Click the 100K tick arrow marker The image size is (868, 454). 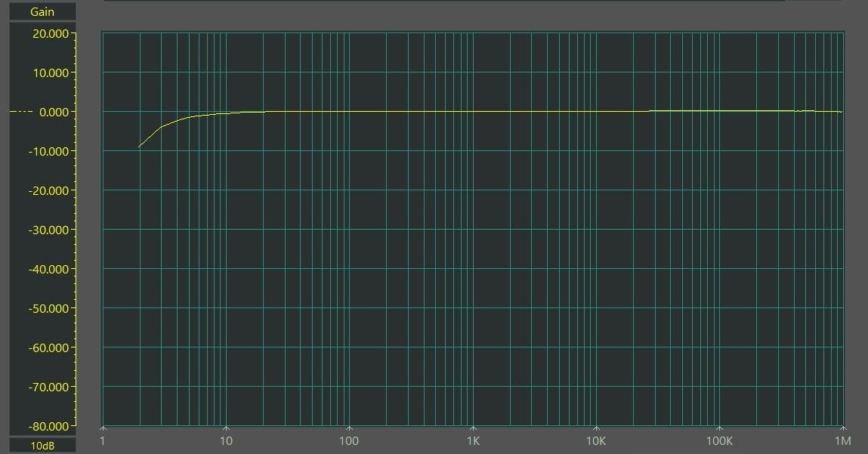point(719,428)
